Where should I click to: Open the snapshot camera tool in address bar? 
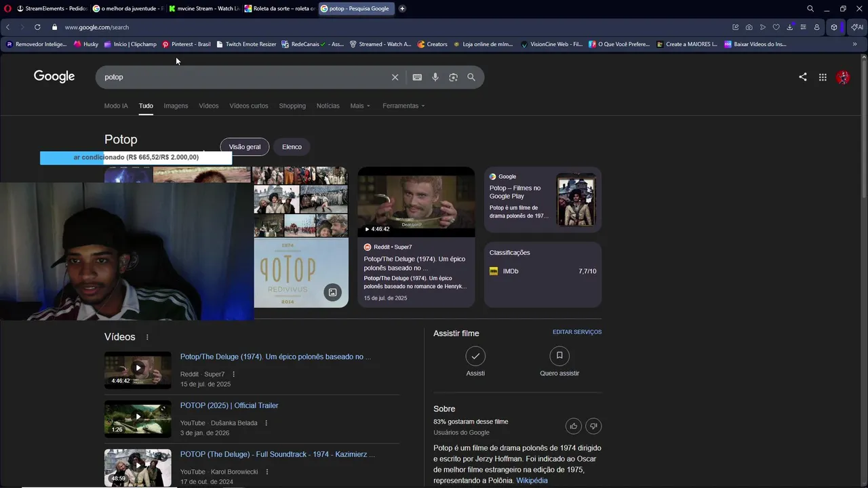coord(749,27)
